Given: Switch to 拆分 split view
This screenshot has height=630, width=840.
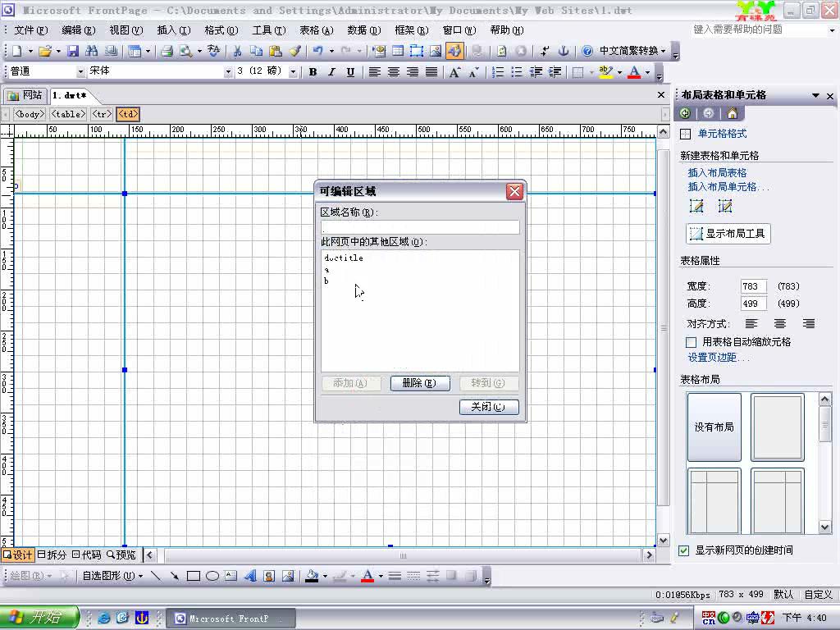Looking at the screenshot, I should pyautogui.click(x=52, y=555).
